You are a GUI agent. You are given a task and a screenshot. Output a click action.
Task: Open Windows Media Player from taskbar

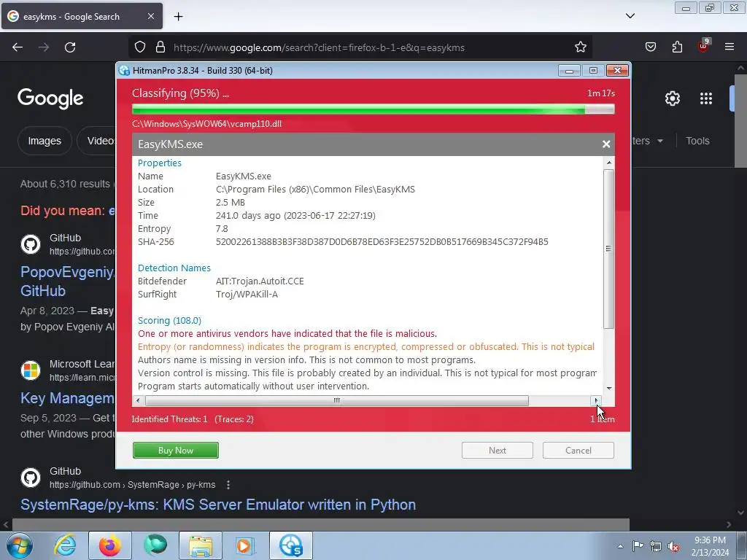pos(245,545)
